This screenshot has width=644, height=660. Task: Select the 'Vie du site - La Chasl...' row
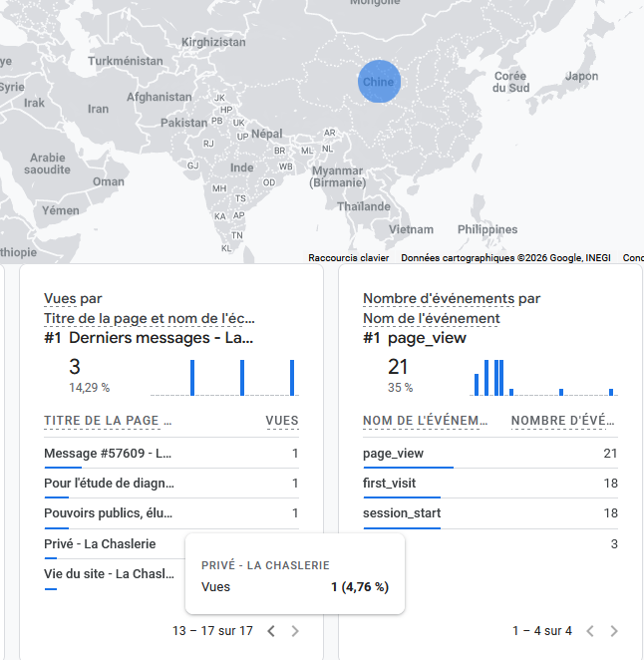coord(109,573)
